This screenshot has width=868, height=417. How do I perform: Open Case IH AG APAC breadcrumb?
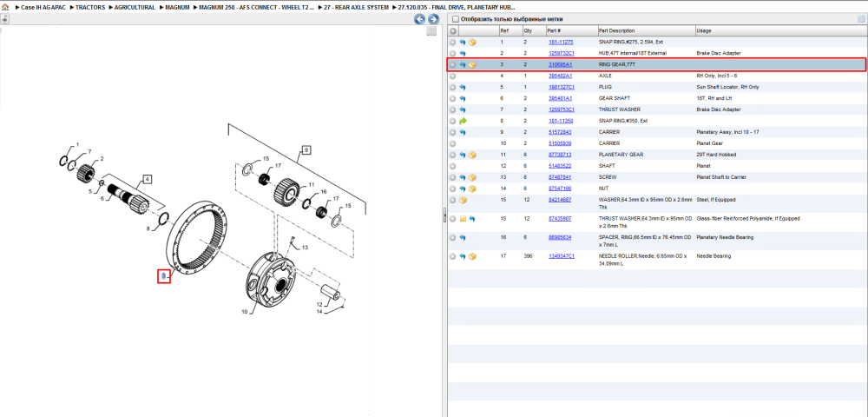43,8
